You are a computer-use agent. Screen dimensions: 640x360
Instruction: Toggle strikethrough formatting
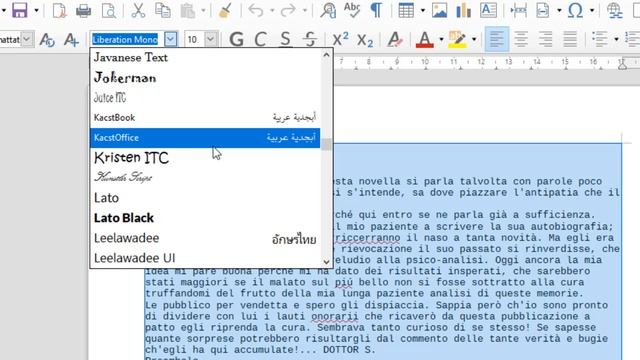pos(310,40)
